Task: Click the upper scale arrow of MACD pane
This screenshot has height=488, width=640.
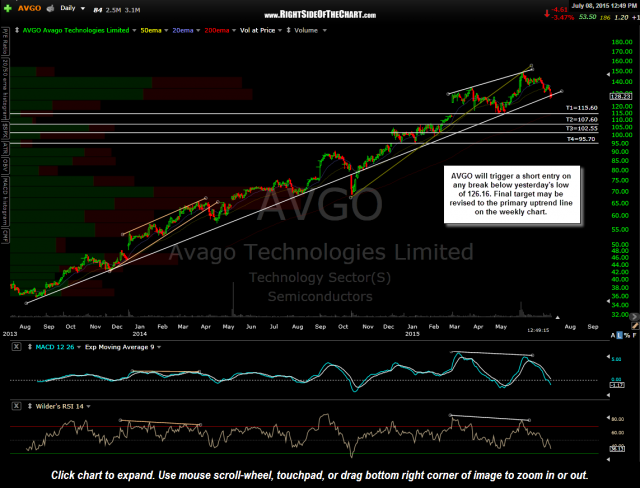Action: tap(608, 356)
